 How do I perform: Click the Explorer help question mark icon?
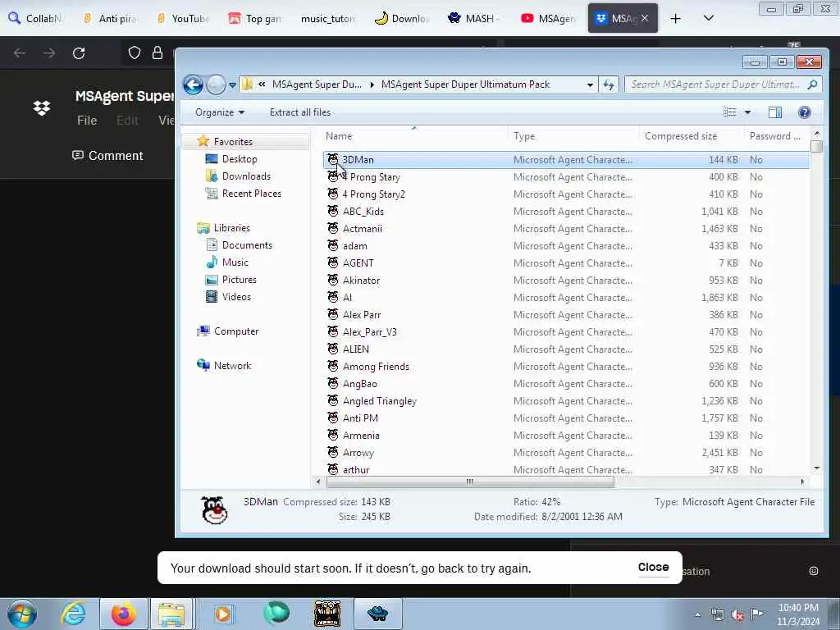click(804, 112)
